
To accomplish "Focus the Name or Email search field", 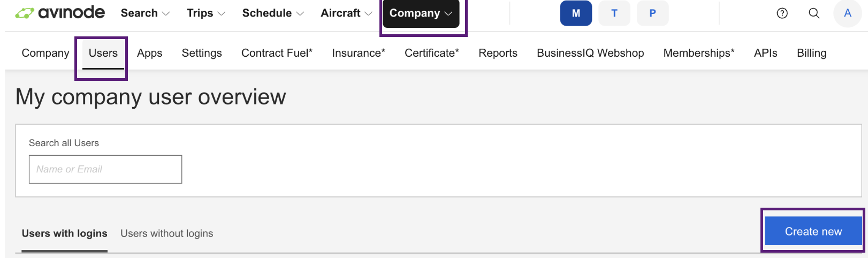I will pos(105,169).
